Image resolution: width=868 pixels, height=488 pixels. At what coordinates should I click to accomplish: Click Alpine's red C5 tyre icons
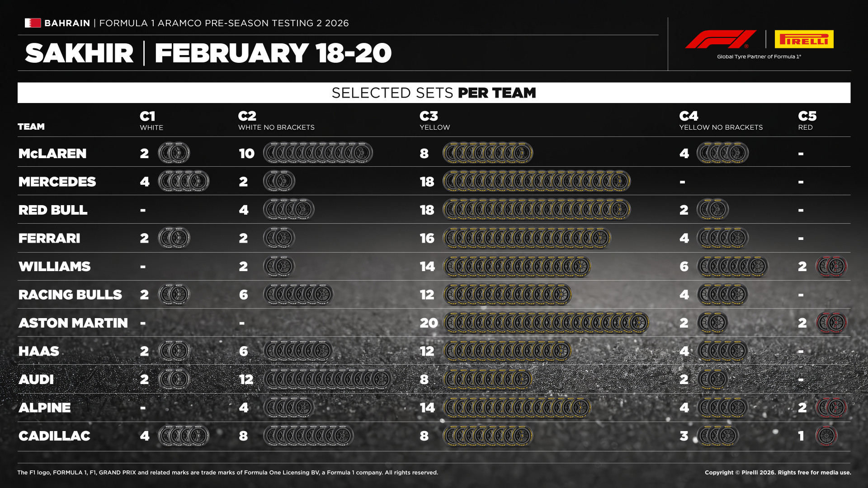pyautogui.click(x=831, y=408)
